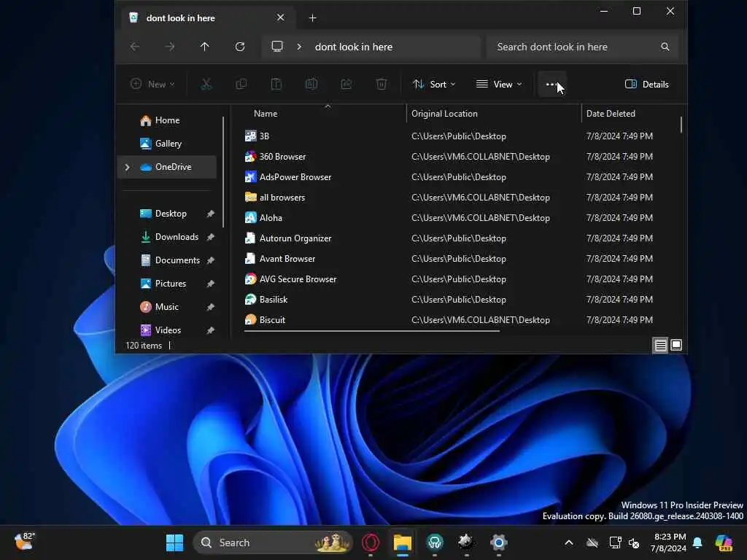This screenshot has width=747, height=560.
Task: Switch to large thumbnails view icon
Action: (676, 345)
